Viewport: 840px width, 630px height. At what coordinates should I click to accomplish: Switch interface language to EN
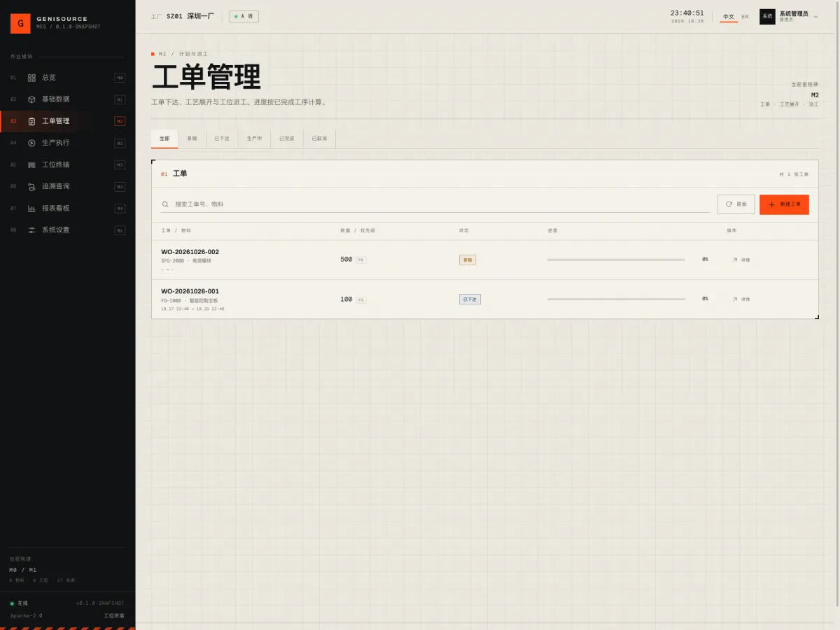coord(745,17)
